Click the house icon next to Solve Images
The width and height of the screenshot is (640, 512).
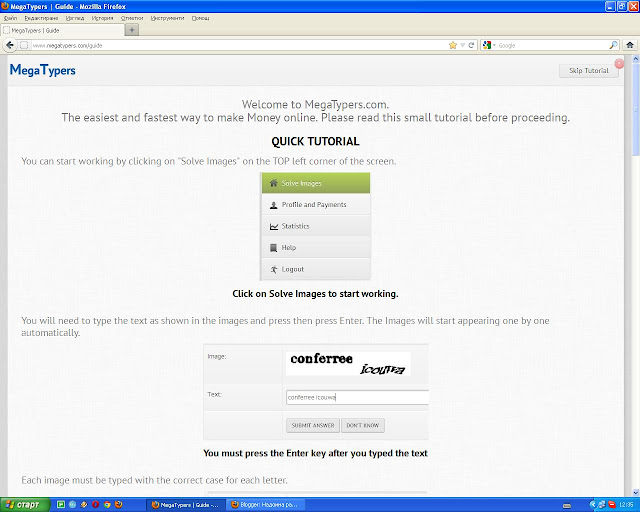tap(273, 183)
